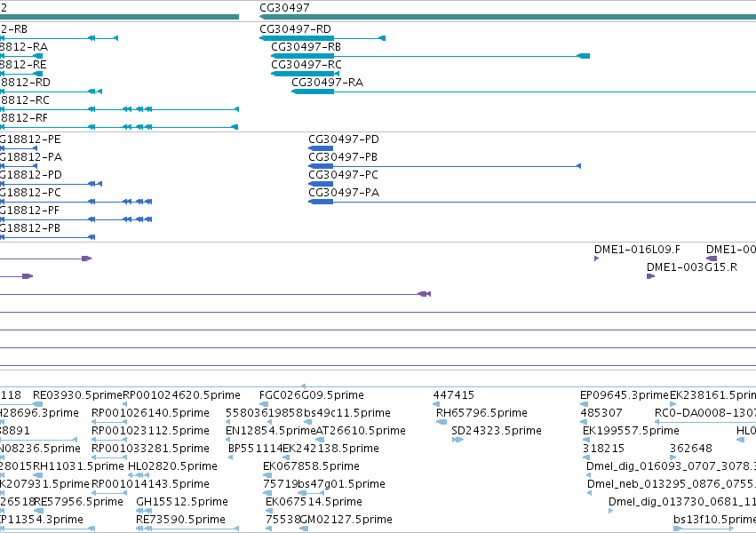Select EST label RP001014143.5prime
The height and width of the screenshot is (533, 756).
[150, 484]
